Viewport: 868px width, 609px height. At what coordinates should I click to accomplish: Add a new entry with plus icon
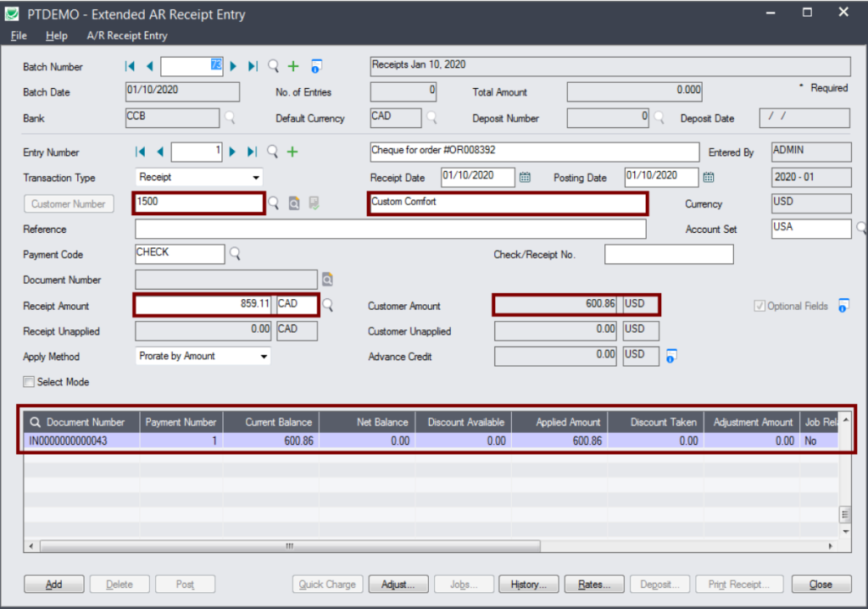292,152
